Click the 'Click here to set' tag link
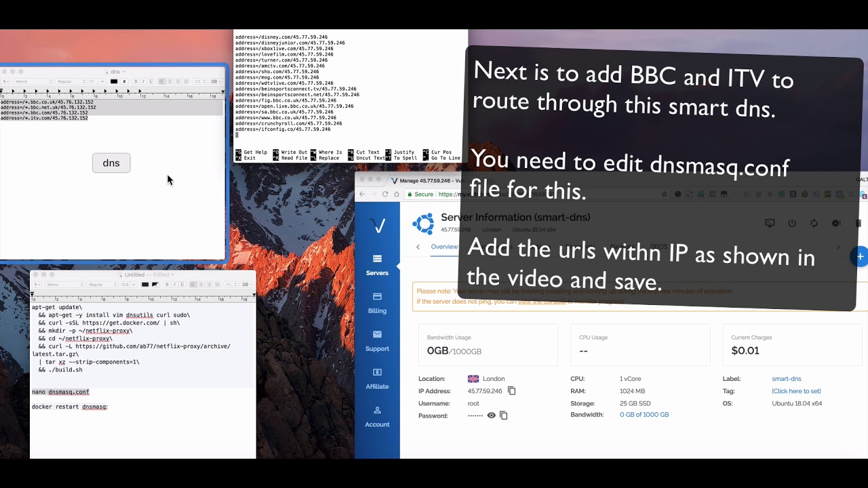Image resolution: width=868 pixels, height=488 pixels. click(796, 391)
